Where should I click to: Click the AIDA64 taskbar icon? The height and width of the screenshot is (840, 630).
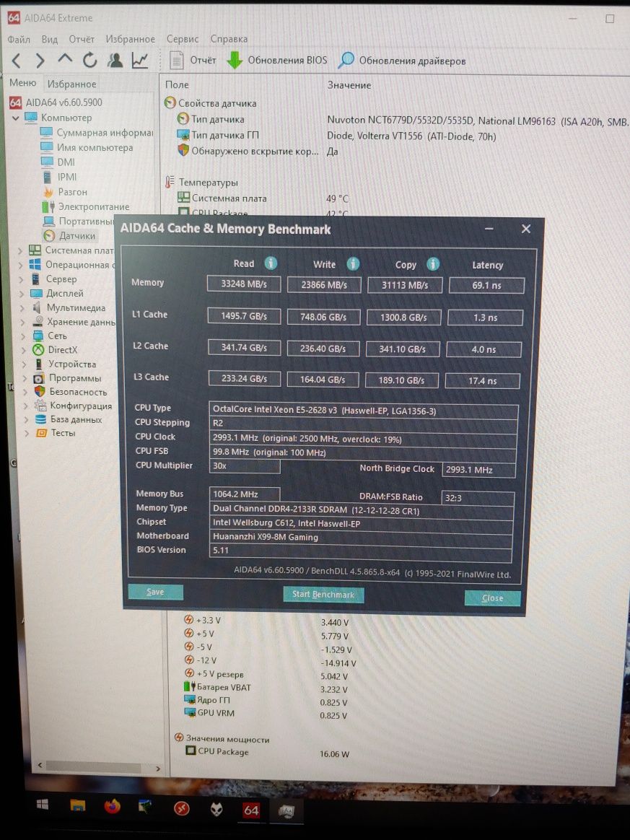pos(250,810)
